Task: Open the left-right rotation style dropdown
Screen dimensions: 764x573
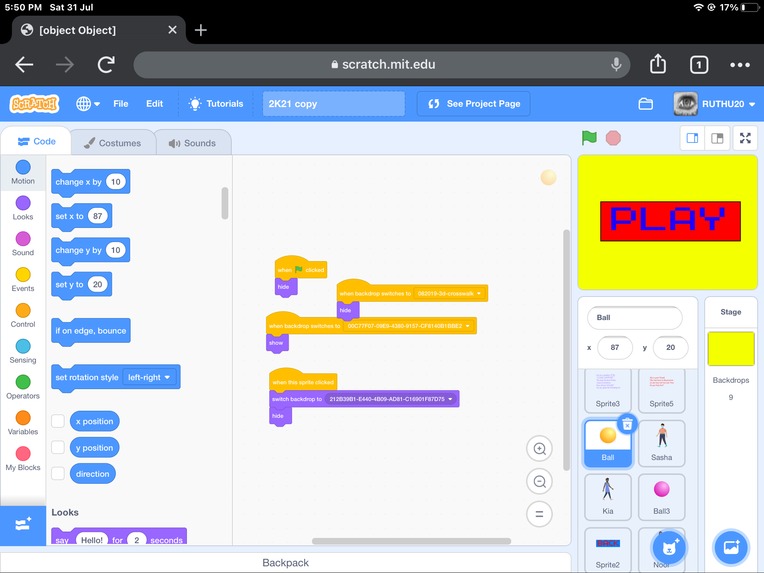Action: pyautogui.click(x=149, y=377)
